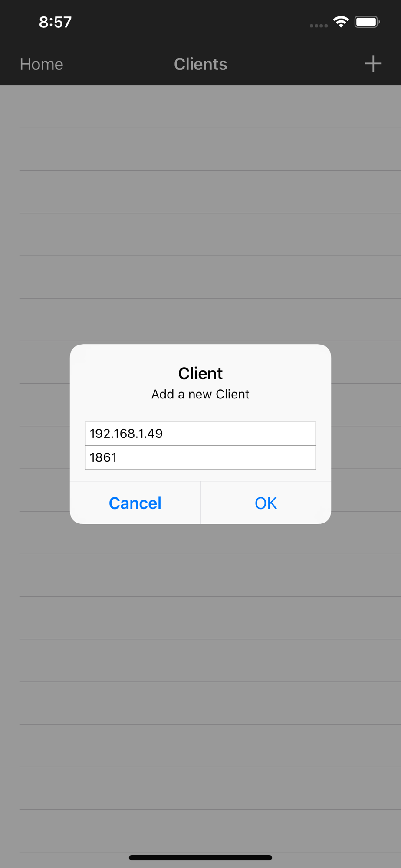Screen dimensions: 401x868
Task: Click the battery icon in status bar
Action: pos(367,22)
